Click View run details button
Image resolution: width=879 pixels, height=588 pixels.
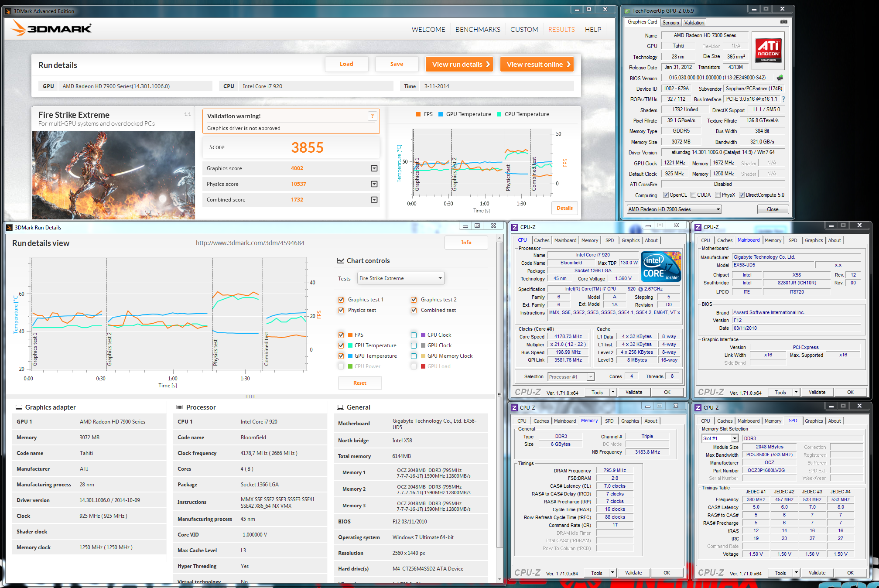(459, 64)
